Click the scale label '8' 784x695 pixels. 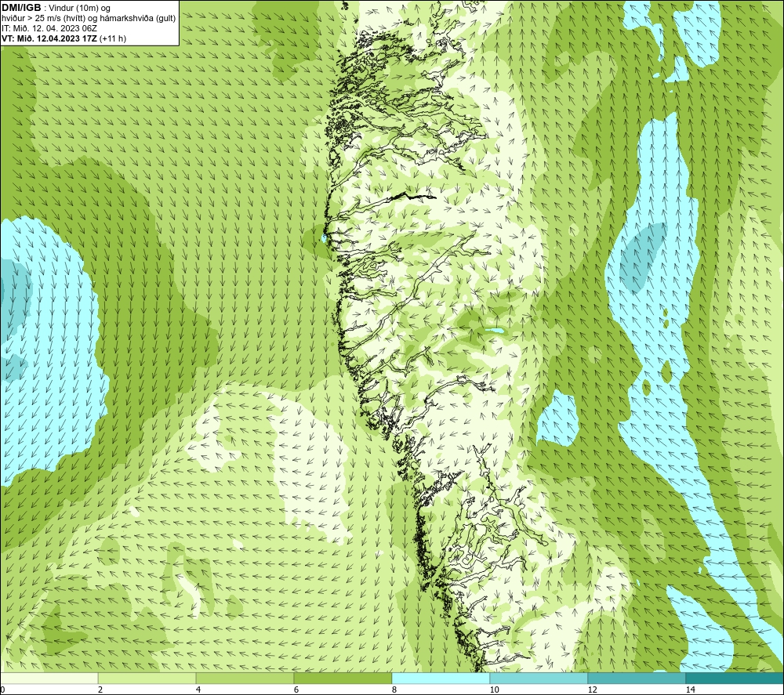coord(394,690)
